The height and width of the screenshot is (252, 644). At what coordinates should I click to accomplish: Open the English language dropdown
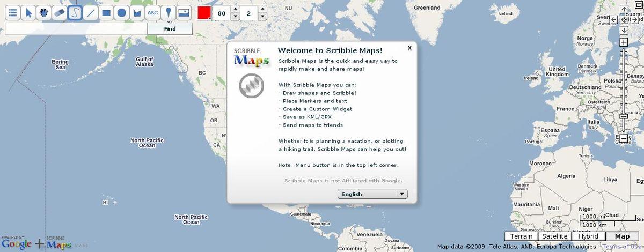point(372,194)
